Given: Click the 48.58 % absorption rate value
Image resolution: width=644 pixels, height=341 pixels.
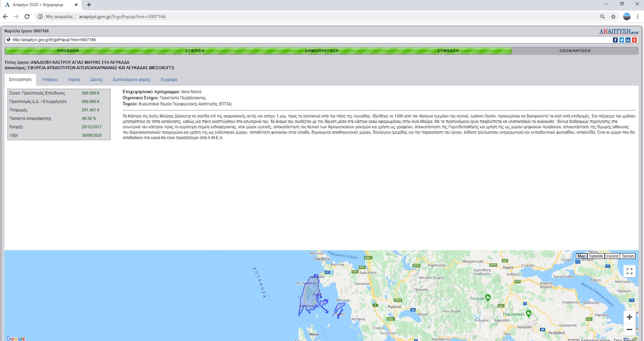Looking at the screenshot, I should pyautogui.click(x=89, y=119).
